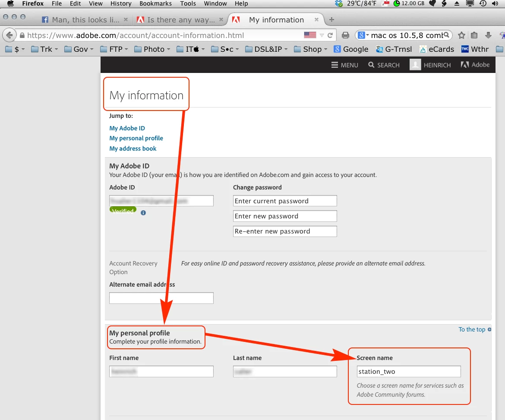Jump to My personal profile link
505x420 pixels.
pos(136,138)
